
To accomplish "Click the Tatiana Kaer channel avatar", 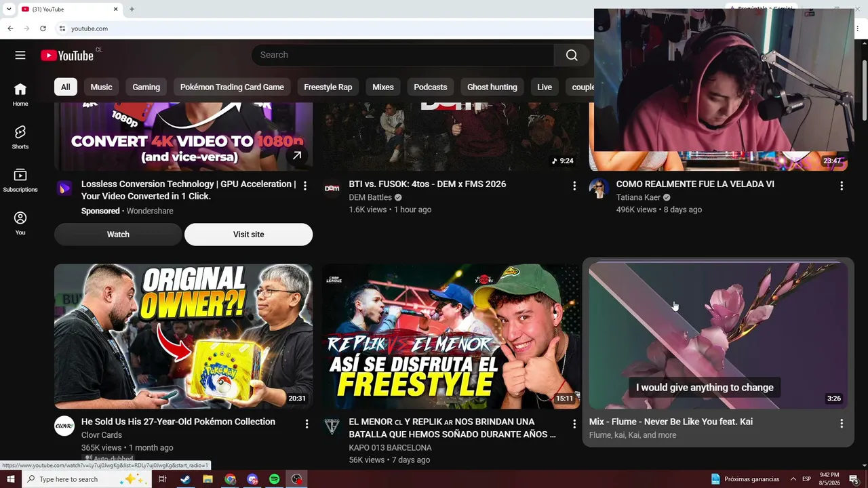I will (599, 188).
